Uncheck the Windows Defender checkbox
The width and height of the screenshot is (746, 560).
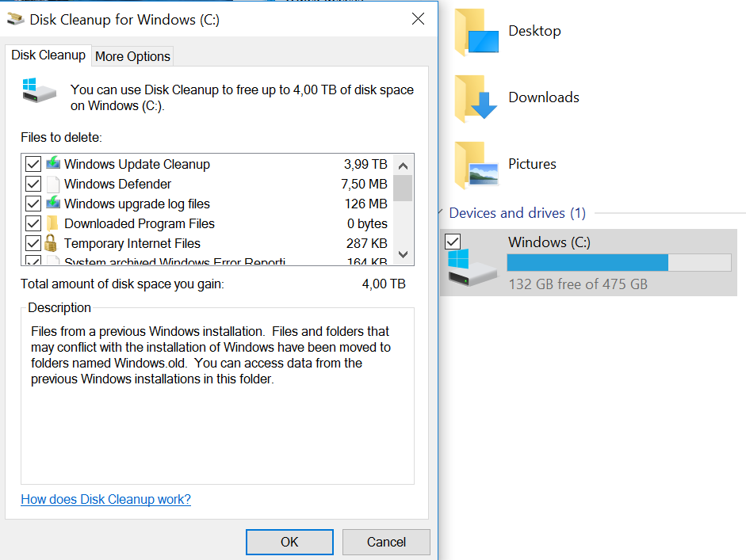pyautogui.click(x=33, y=184)
